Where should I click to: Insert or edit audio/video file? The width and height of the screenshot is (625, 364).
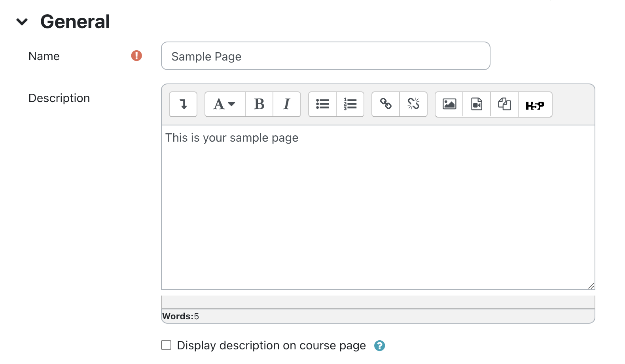[x=477, y=104]
